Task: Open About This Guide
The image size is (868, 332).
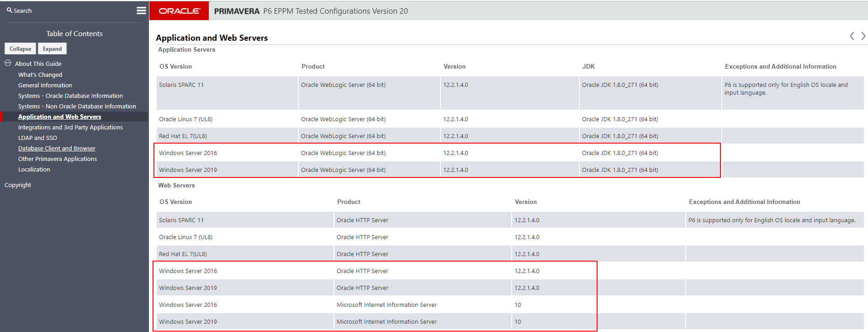Action: point(38,64)
